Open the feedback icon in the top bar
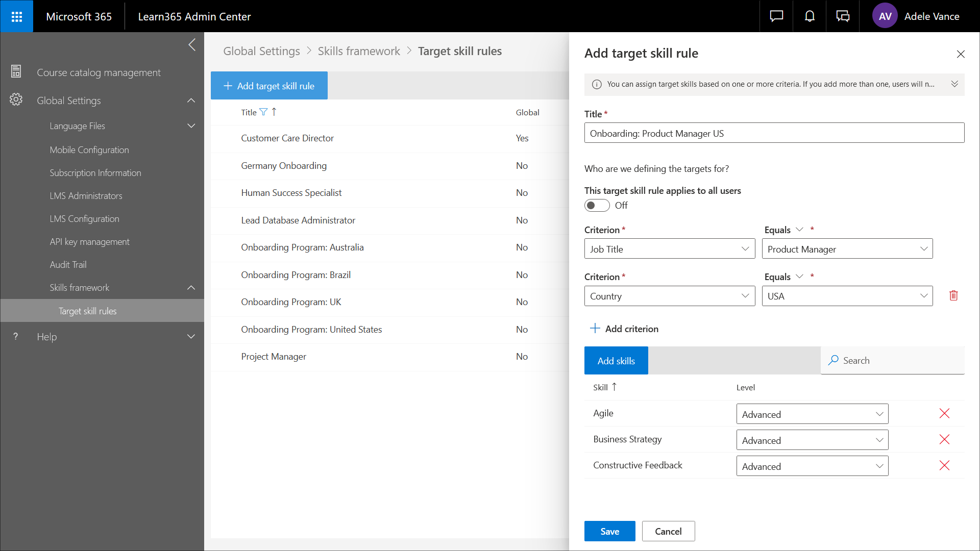This screenshot has width=980, height=551. pos(843,16)
